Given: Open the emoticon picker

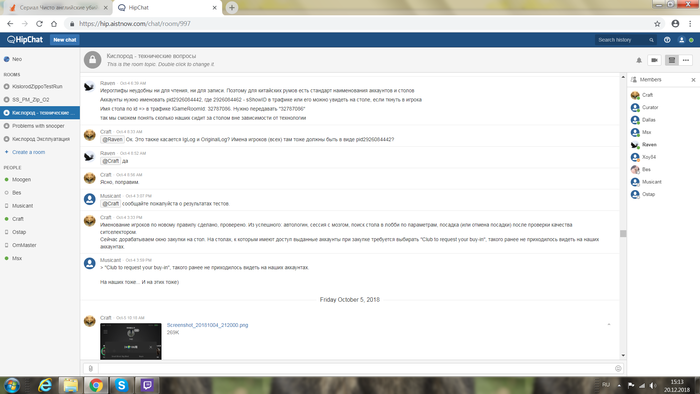Looking at the screenshot, I should coord(618,369).
